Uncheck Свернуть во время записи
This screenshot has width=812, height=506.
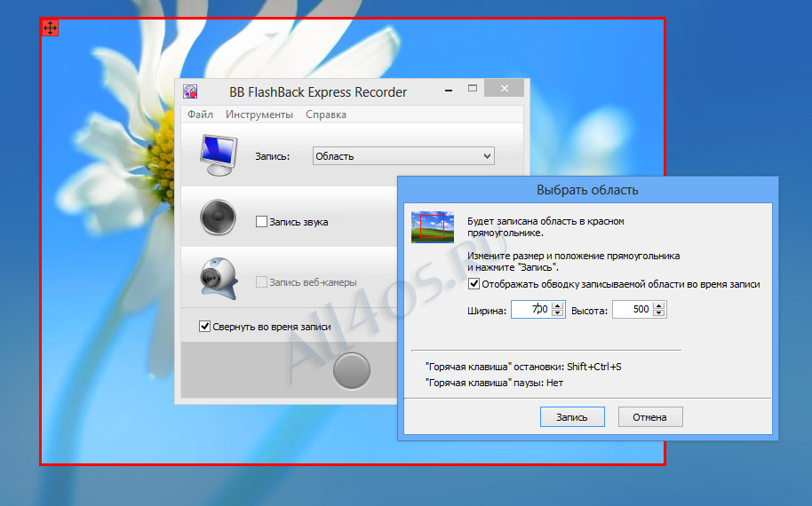point(204,327)
